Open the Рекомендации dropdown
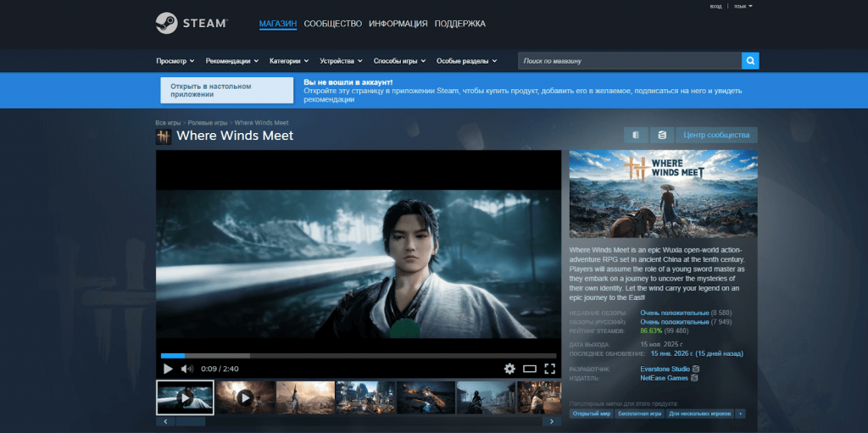This screenshot has height=433, width=868. click(231, 61)
